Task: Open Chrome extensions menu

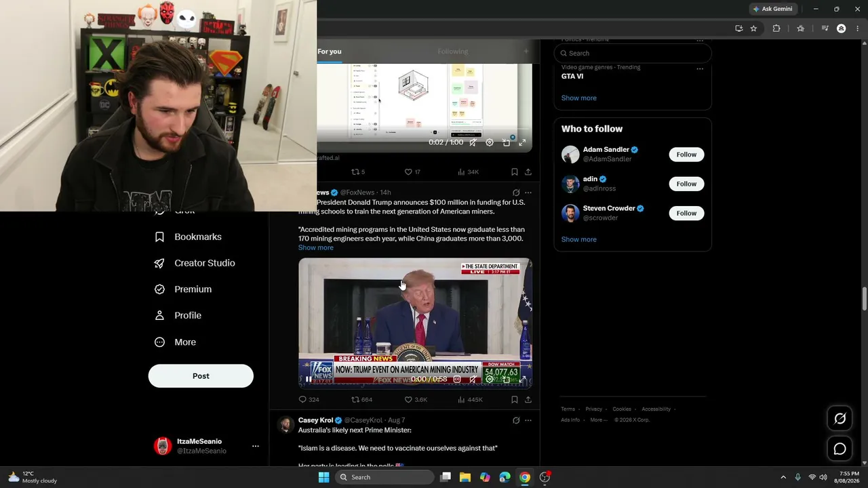Action: pos(776,28)
